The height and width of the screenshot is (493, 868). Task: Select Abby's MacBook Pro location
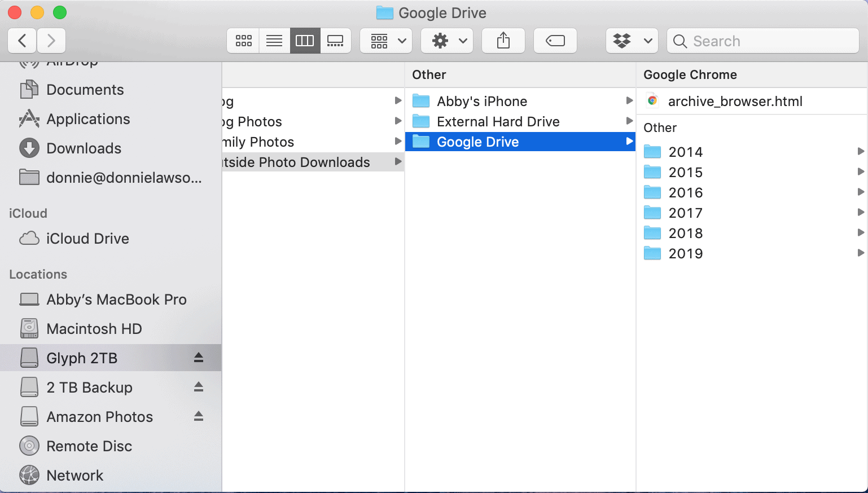(x=111, y=300)
